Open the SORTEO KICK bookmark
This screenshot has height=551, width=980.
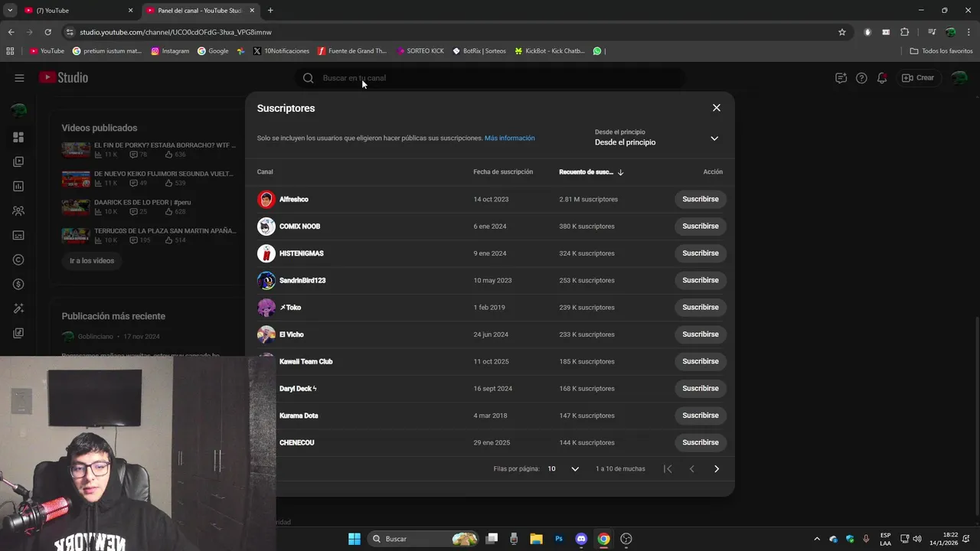pyautogui.click(x=420, y=51)
